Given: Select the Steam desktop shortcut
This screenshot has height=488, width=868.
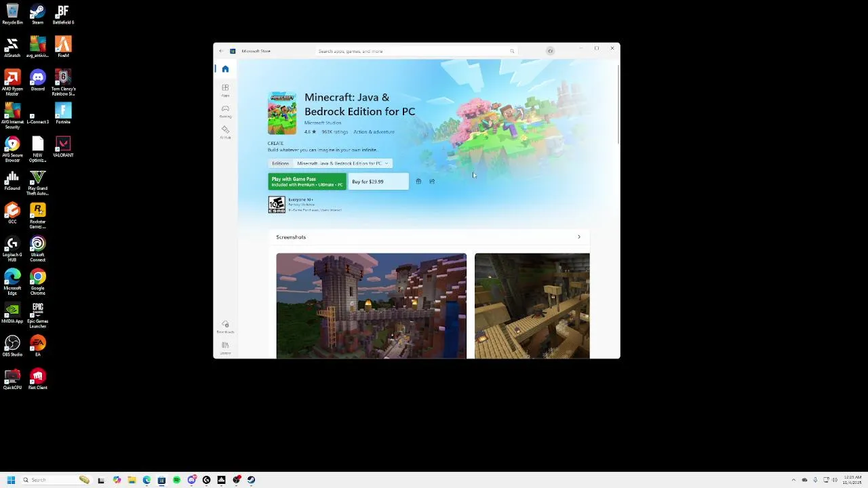Looking at the screenshot, I should pyautogui.click(x=37, y=14).
